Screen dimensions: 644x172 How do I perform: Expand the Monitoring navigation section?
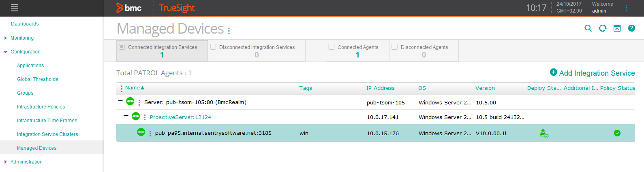pos(6,38)
